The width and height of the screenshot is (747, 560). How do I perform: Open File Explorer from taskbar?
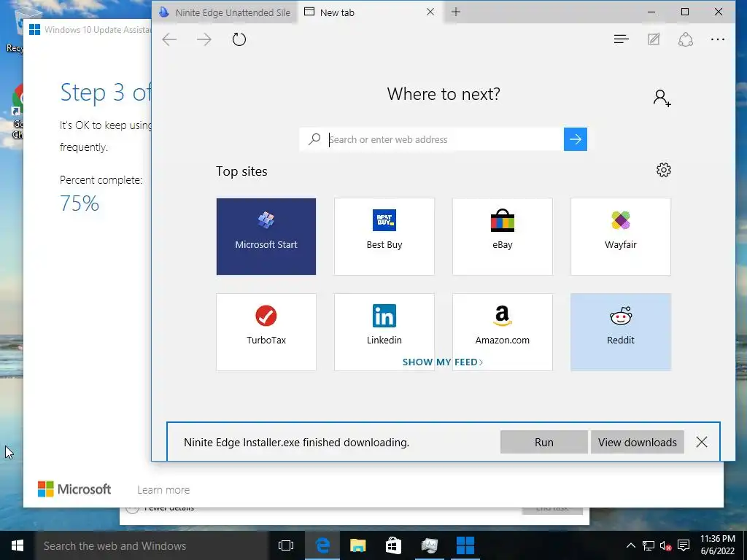tap(357, 545)
